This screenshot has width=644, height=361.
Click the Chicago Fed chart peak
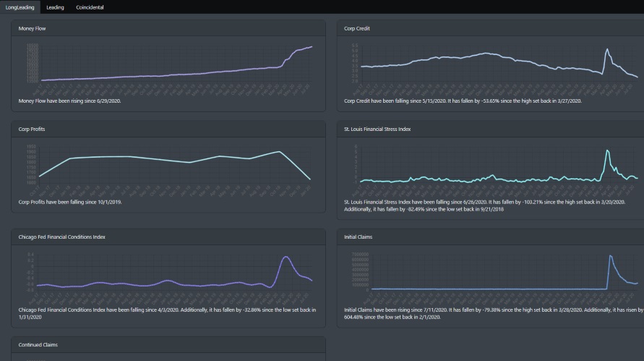click(285, 257)
